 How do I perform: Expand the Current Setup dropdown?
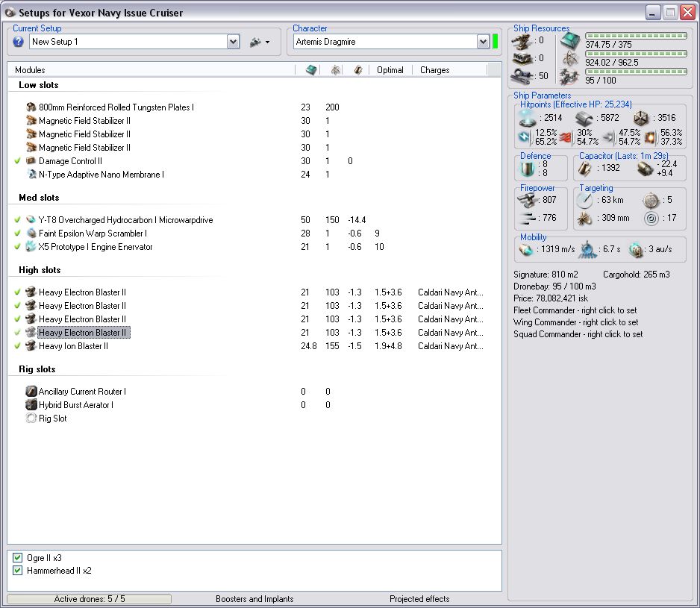233,42
